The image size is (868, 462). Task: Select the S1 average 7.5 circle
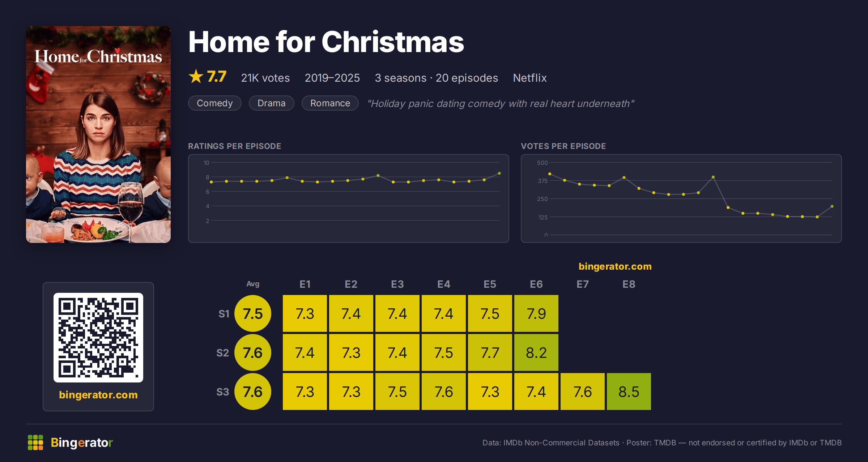[x=253, y=313]
